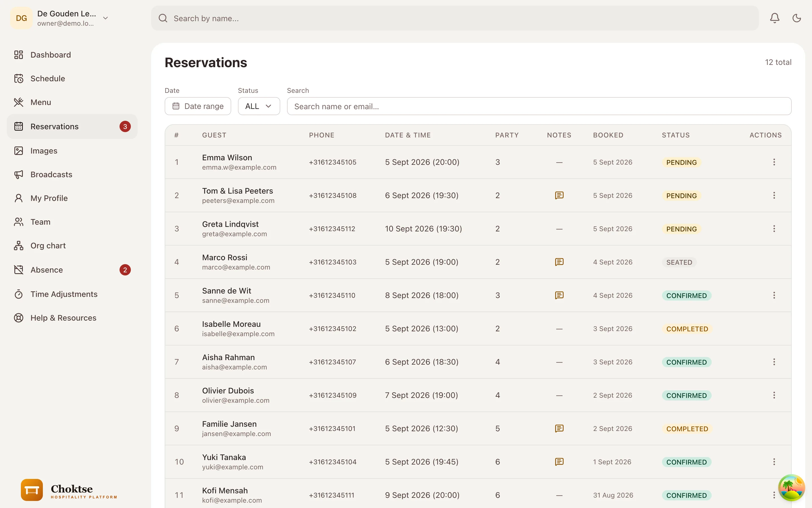Viewport: 812px width, 508px height.
Task: View note icon for Yuki Tanaka
Action: [559, 462]
